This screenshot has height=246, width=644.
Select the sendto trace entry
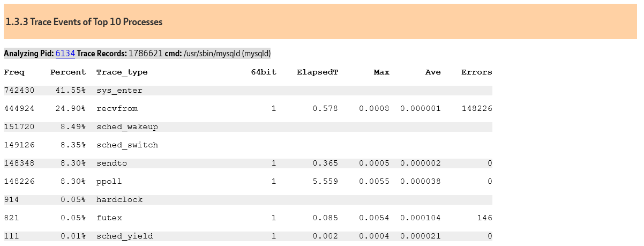tap(112, 163)
